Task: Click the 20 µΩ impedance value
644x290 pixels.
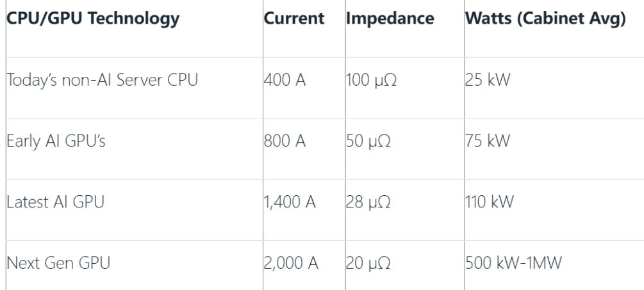Action: (368, 263)
